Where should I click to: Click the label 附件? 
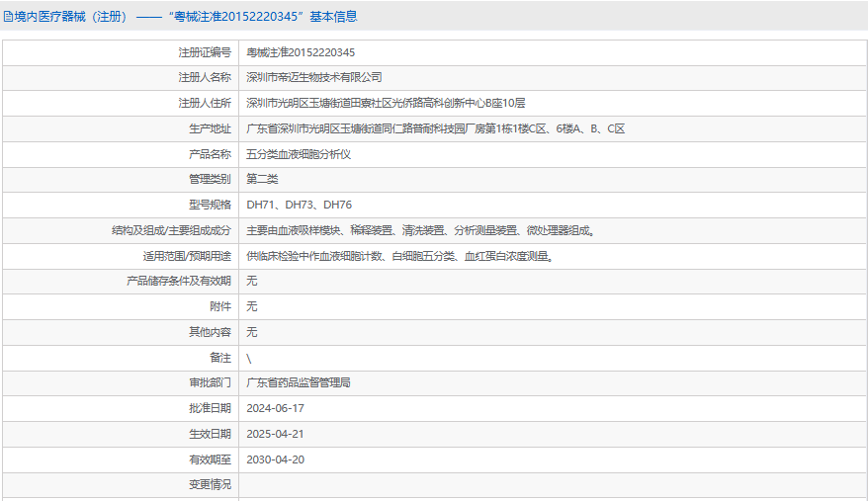(220, 306)
